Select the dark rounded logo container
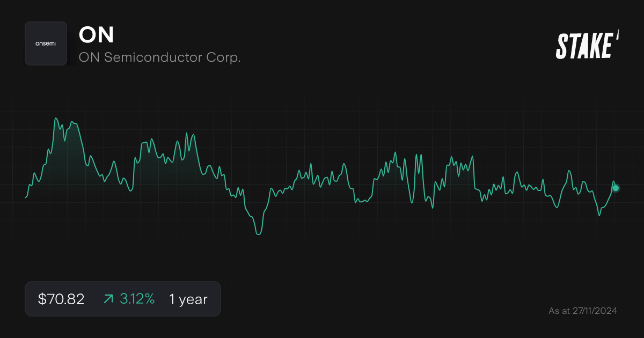Viewport: 644px width, 338px height. [46, 43]
